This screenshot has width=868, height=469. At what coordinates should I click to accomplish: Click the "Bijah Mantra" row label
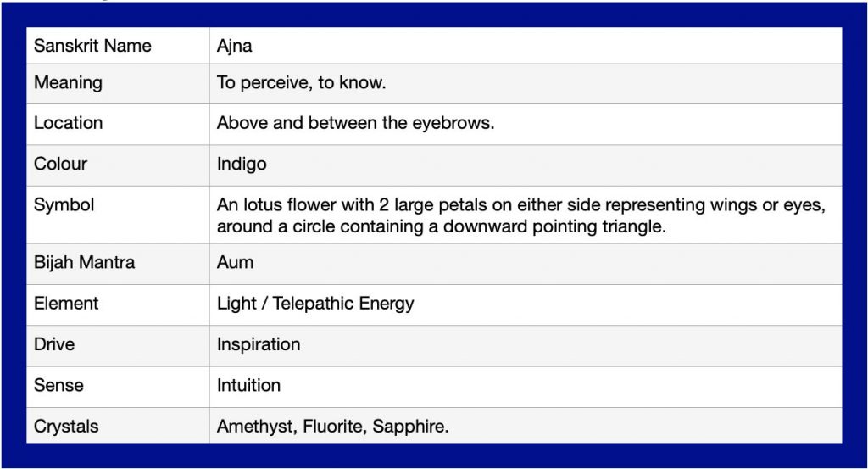84,262
